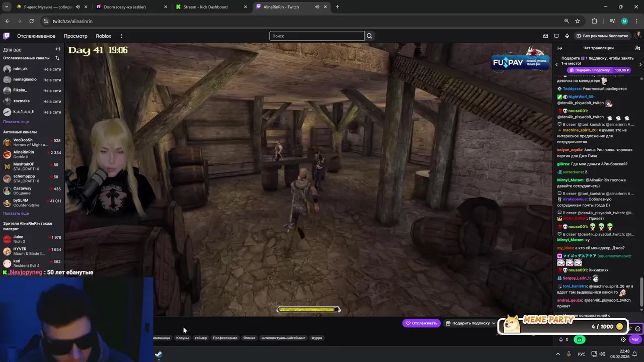
Task: Click the microphone icon in system tray
Action: pyautogui.click(x=569, y=354)
